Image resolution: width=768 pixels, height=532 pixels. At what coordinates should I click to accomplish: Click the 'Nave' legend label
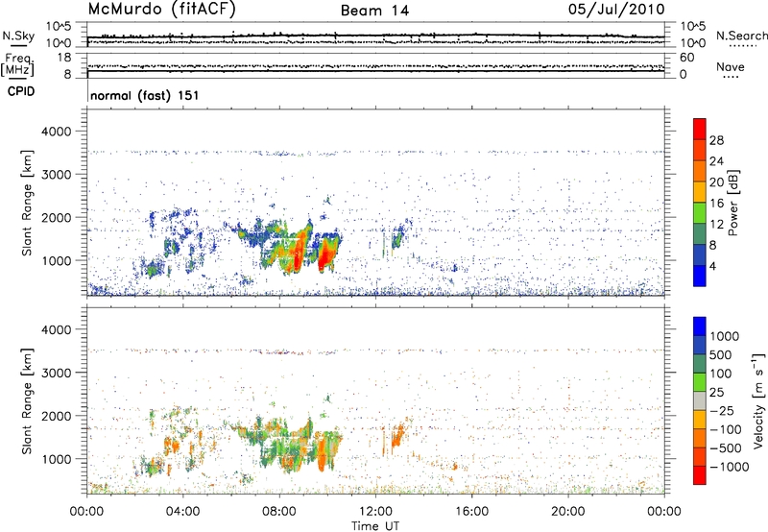pyautogui.click(x=730, y=66)
